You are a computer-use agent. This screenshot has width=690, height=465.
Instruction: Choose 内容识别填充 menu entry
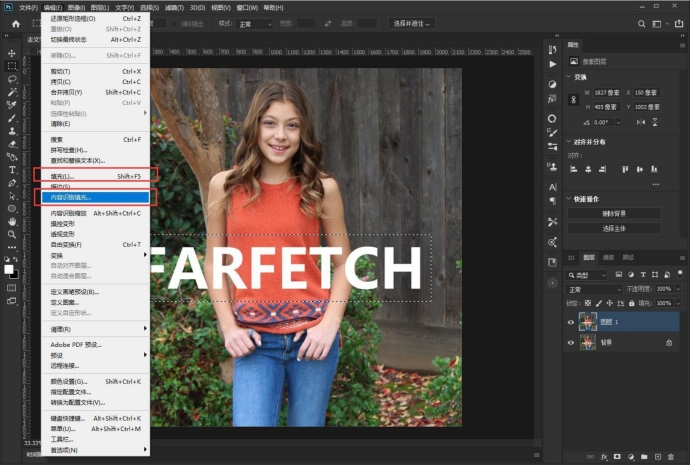coord(95,198)
